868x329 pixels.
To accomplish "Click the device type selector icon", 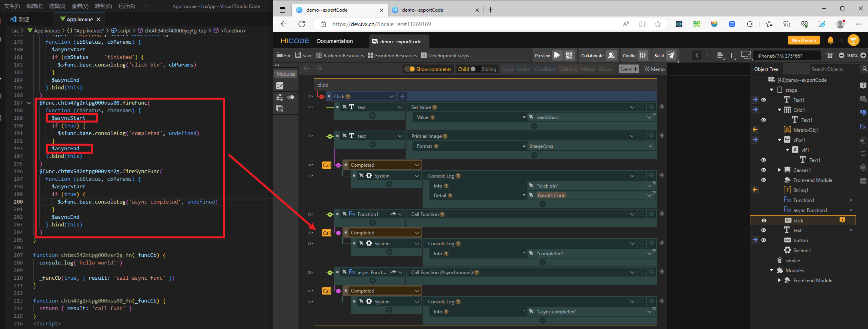I will pyautogui.click(x=746, y=55).
